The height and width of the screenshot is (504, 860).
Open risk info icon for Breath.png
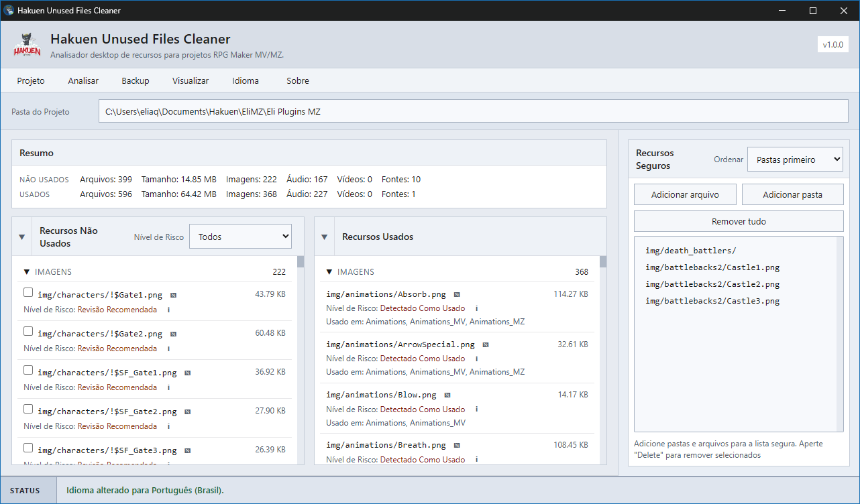tap(476, 460)
